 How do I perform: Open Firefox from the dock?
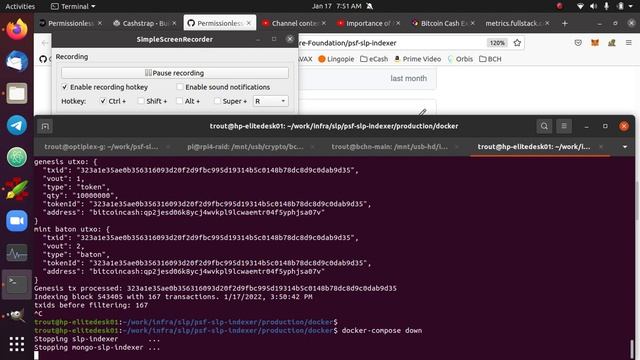[17, 29]
